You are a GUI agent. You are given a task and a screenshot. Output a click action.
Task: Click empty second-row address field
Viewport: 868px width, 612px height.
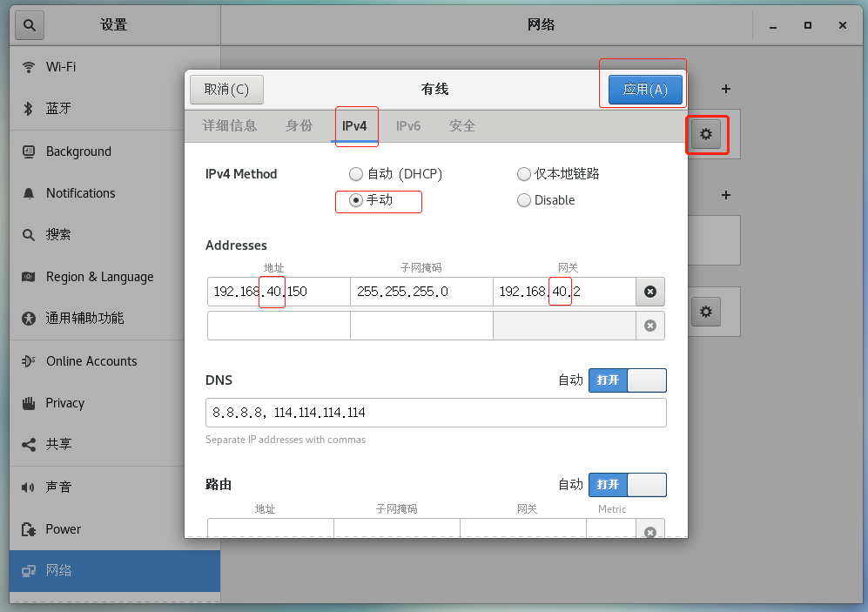pos(279,326)
